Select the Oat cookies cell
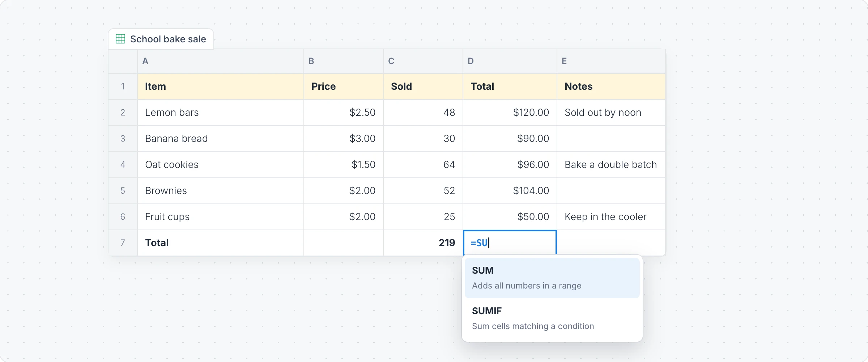The width and height of the screenshot is (868, 362). click(x=221, y=165)
